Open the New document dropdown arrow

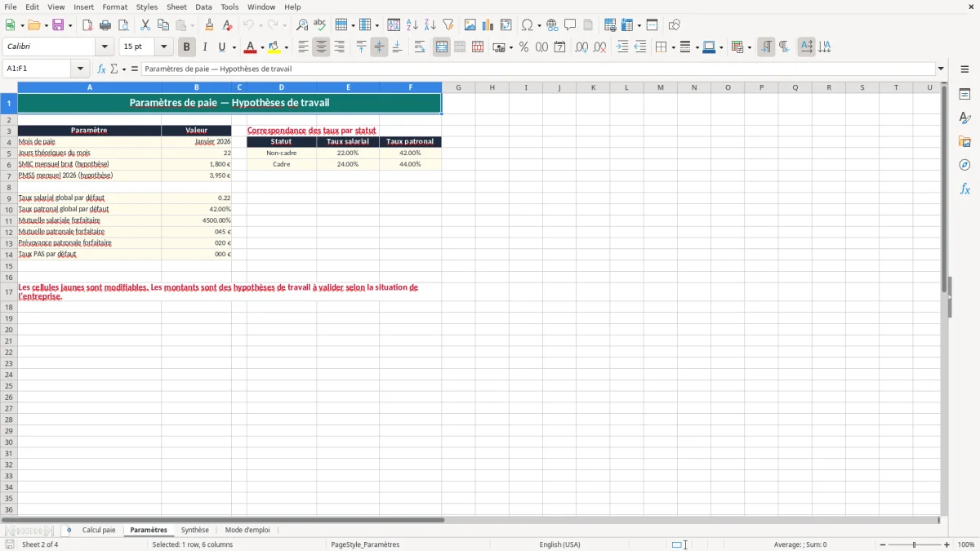coord(20,24)
